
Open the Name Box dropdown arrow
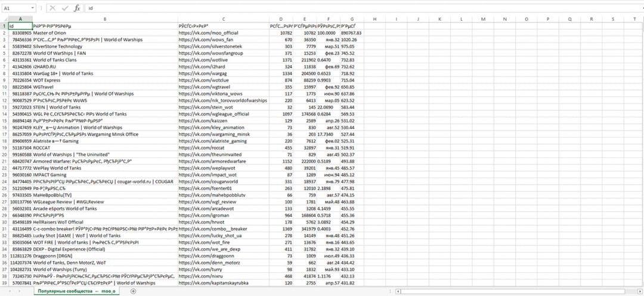32,8
